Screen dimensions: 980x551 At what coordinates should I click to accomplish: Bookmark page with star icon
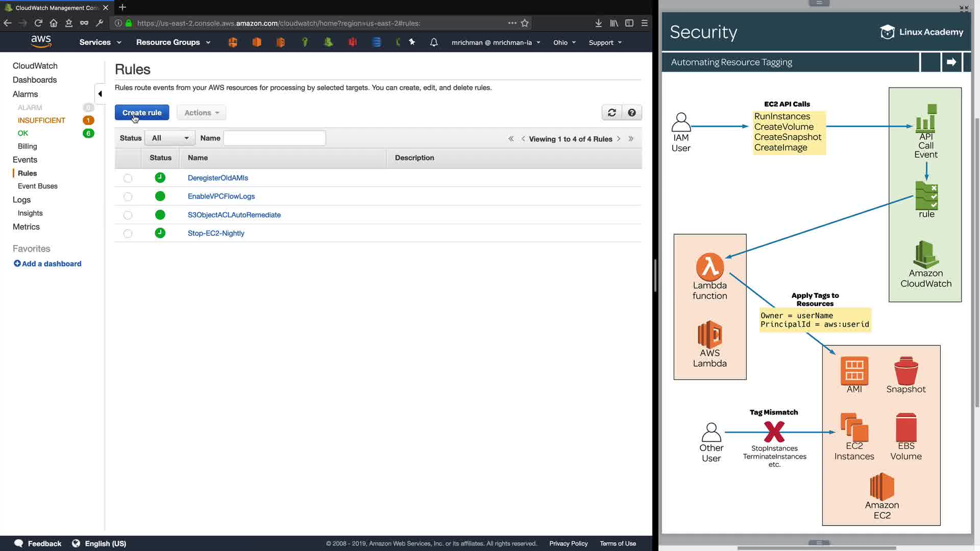click(x=525, y=23)
